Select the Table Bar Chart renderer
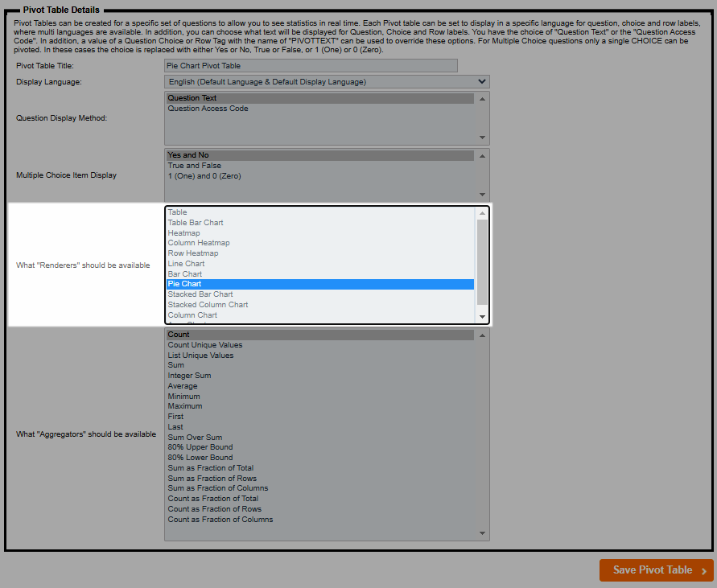This screenshot has width=717, height=588. (x=196, y=223)
